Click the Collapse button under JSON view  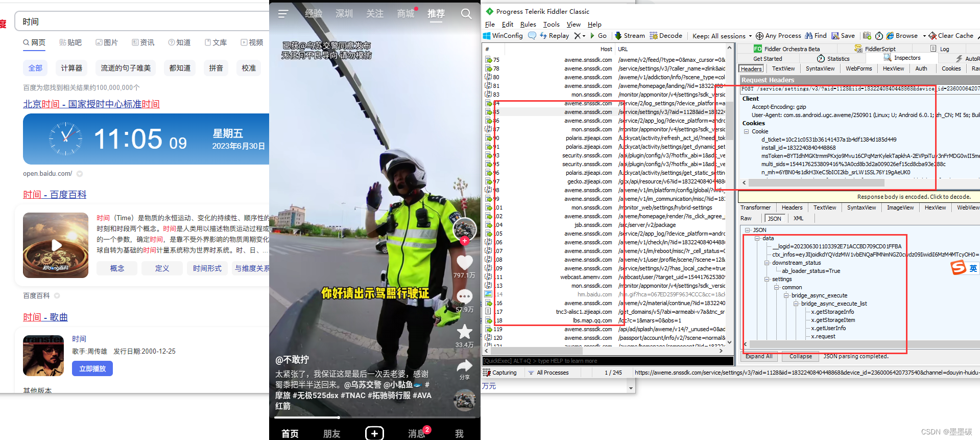tap(800, 356)
